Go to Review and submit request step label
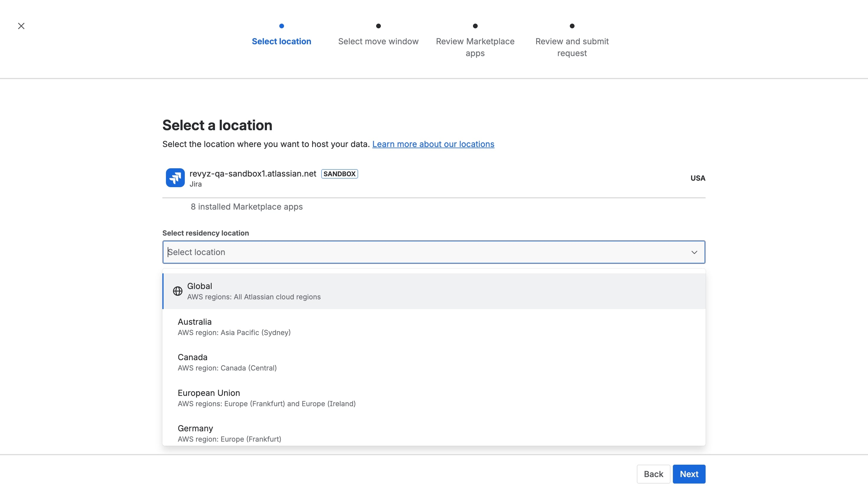The width and height of the screenshot is (868, 493). [572, 47]
